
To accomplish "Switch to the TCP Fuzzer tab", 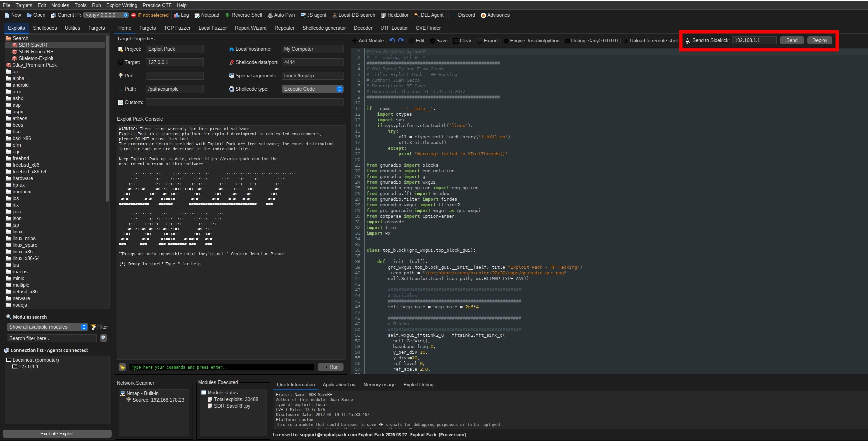I will point(177,28).
